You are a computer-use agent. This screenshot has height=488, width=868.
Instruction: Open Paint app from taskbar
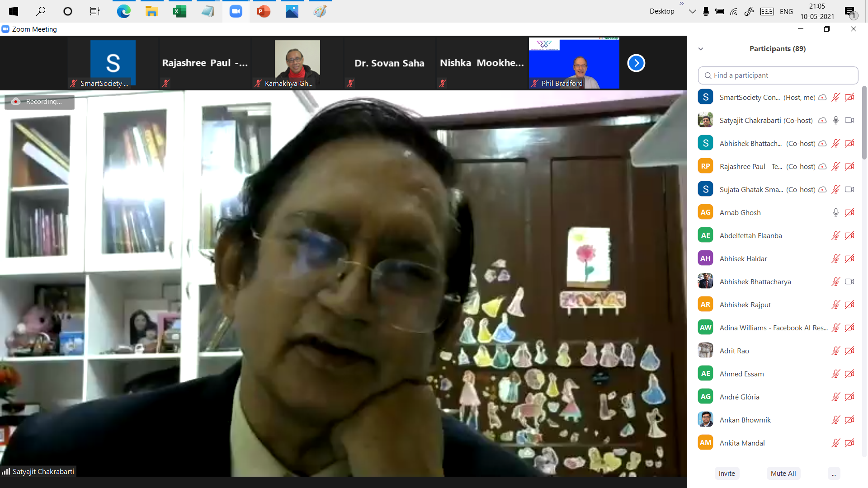320,11
